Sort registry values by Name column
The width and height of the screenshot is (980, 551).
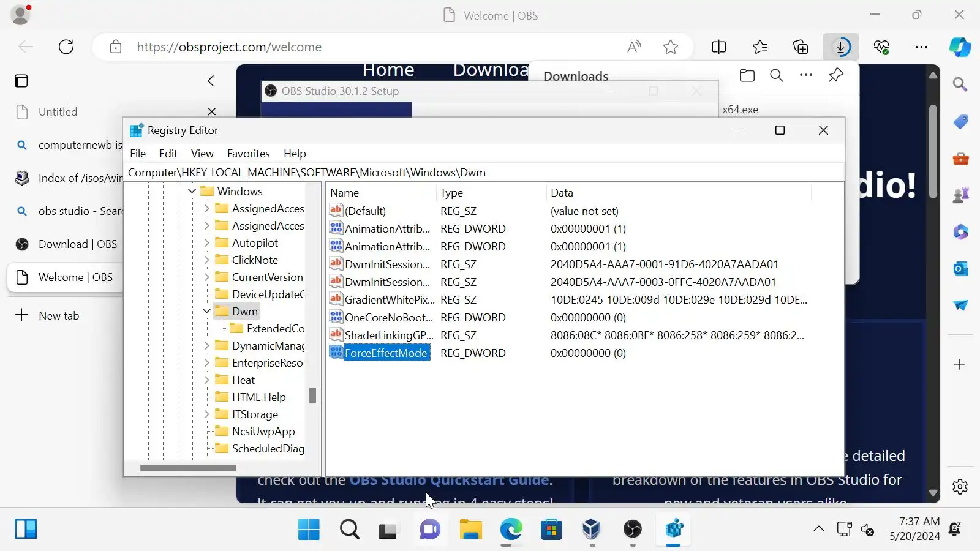380,192
